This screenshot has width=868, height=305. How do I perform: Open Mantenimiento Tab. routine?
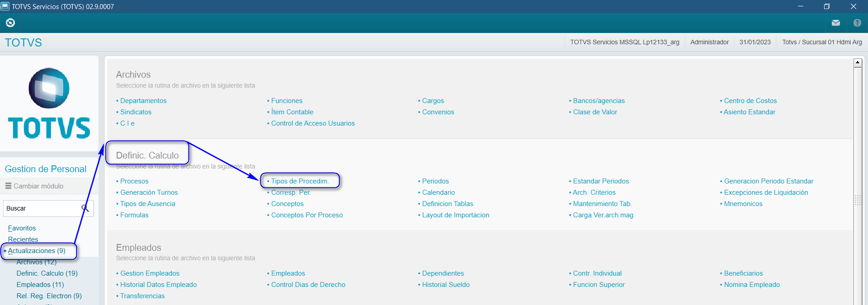(x=602, y=204)
